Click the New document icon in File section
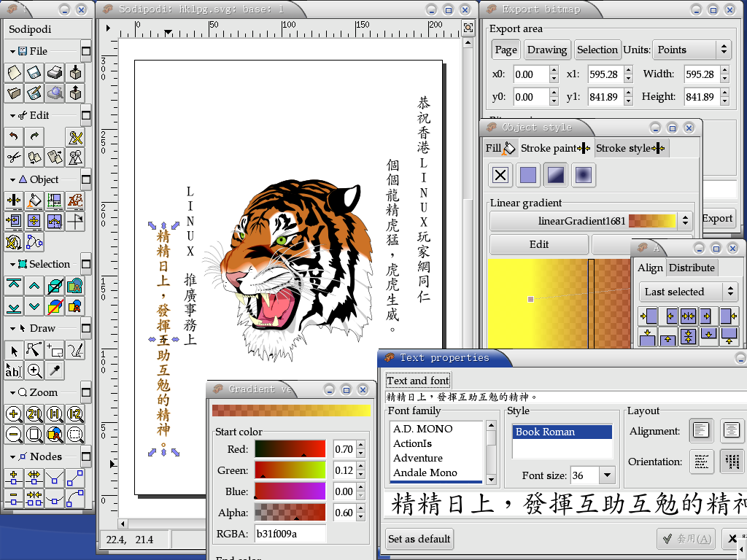Image resolution: width=747 pixels, height=560 pixels. pyautogui.click(x=14, y=73)
